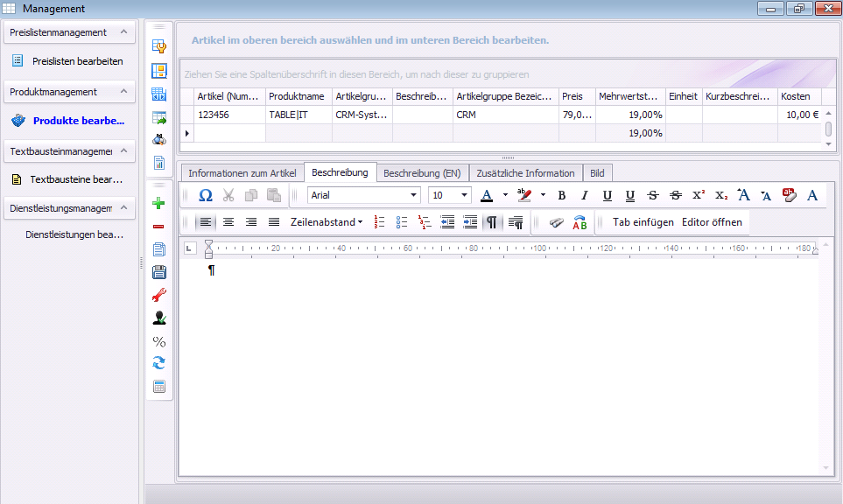The image size is (843, 504).
Task: Toggle single underline formatting
Action: 607,196
